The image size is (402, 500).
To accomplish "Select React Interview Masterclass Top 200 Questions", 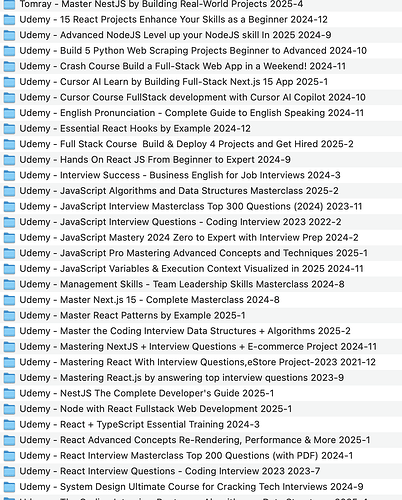I will [201, 456].
